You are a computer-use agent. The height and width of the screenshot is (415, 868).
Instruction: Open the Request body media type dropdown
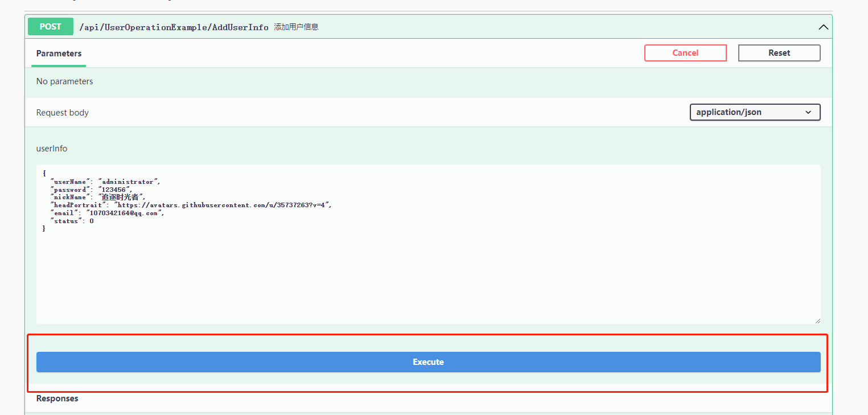click(755, 112)
